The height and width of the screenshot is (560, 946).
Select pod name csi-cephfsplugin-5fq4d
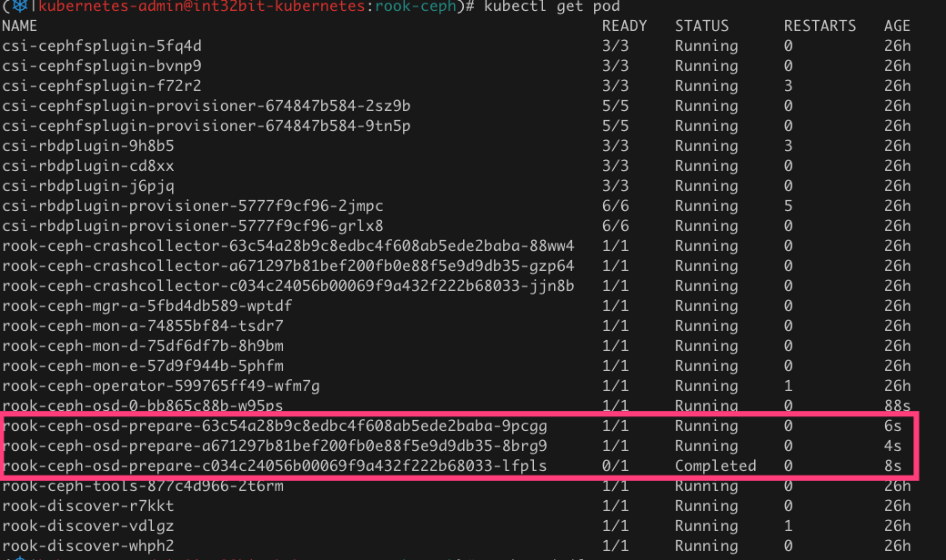point(101,45)
